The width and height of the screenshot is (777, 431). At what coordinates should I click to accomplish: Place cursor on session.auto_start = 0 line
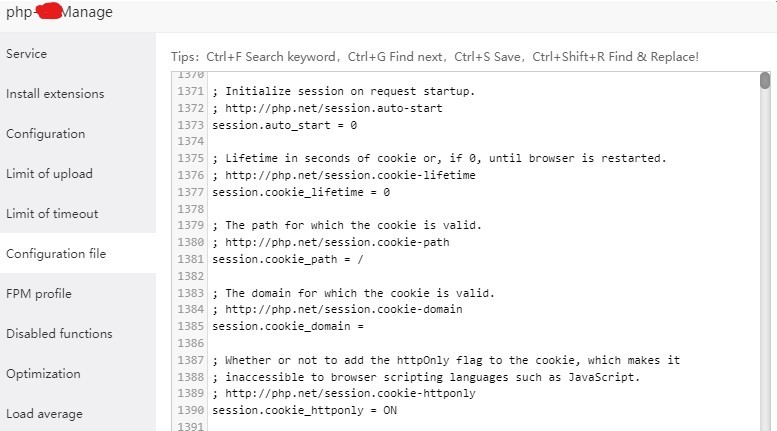(284, 126)
